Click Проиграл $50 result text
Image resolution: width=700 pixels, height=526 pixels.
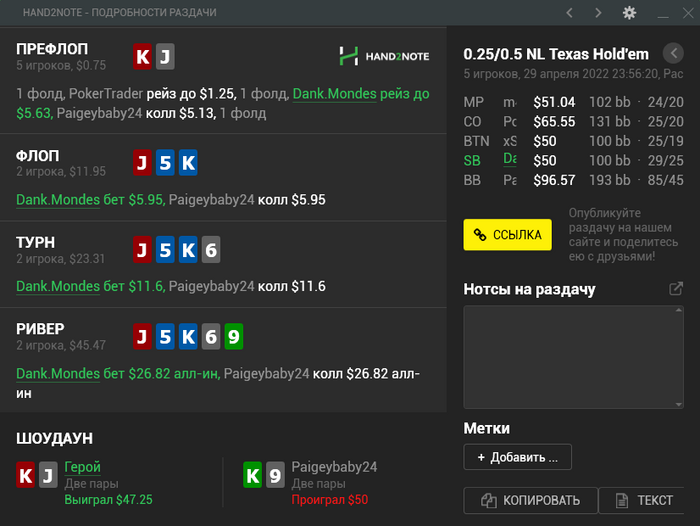tap(330, 500)
